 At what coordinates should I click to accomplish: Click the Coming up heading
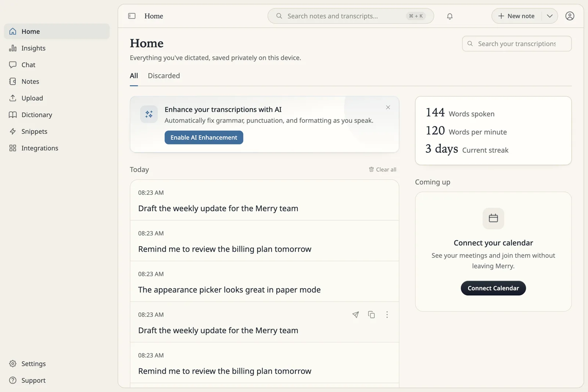pyautogui.click(x=433, y=182)
